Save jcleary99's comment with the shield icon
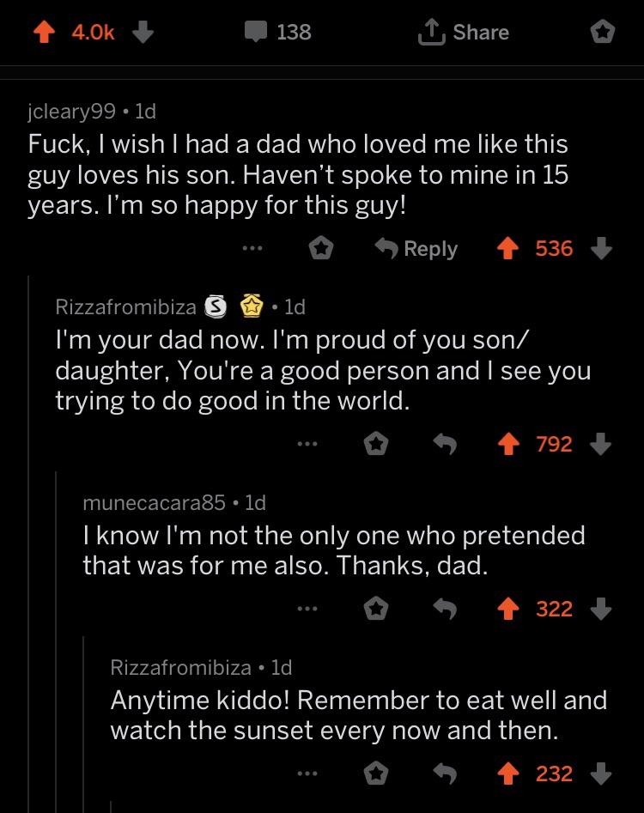This screenshot has height=813, width=644. click(x=319, y=248)
